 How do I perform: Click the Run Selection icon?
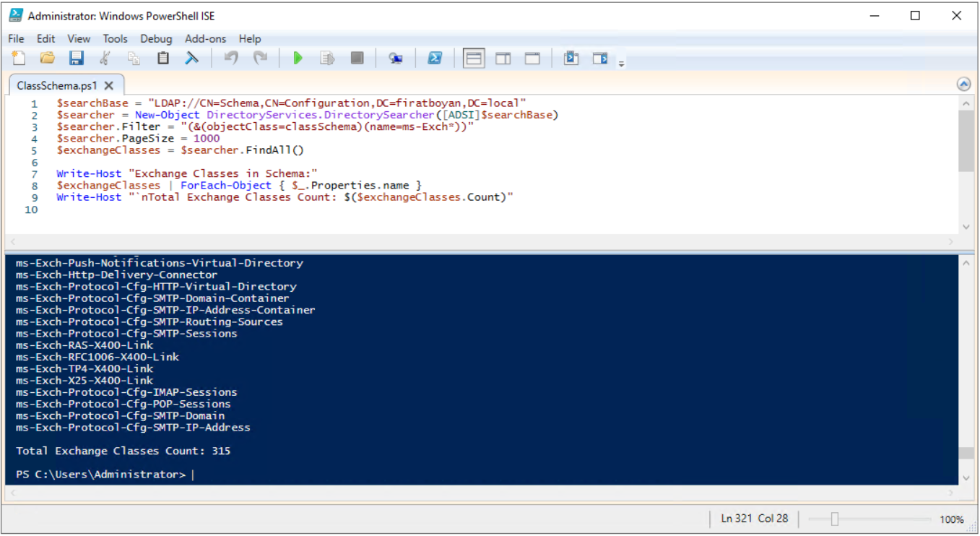click(328, 59)
